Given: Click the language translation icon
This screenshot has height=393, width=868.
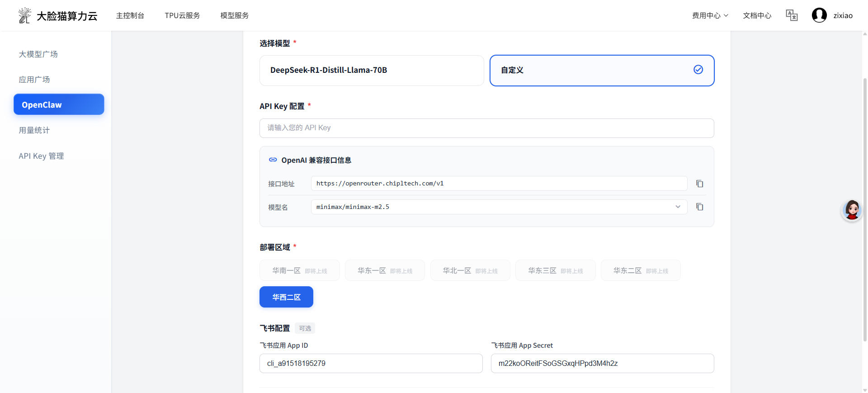Looking at the screenshot, I should (x=792, y=15).
